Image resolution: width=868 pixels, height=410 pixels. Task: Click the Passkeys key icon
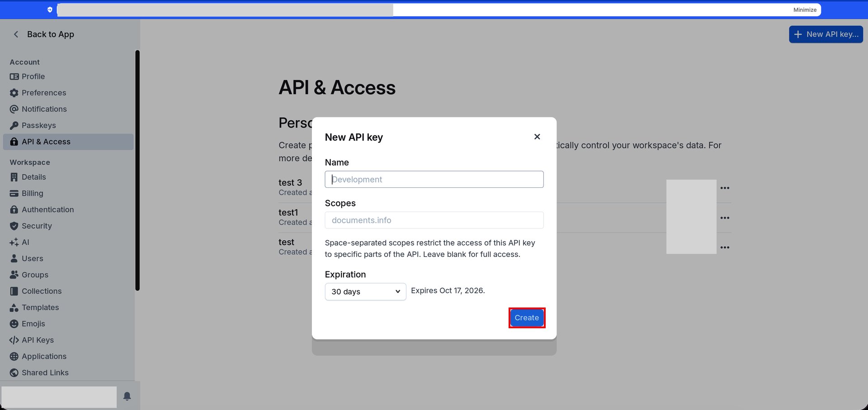pos(14,126)
